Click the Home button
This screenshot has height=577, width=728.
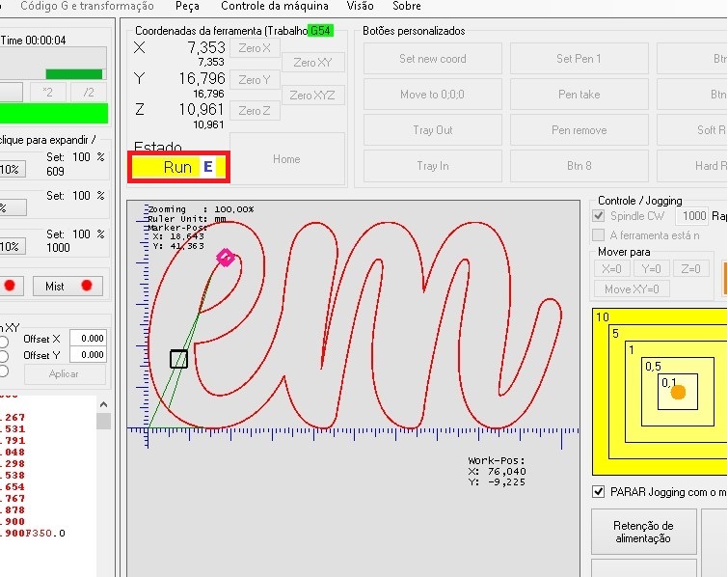click(x=286, y=159)
